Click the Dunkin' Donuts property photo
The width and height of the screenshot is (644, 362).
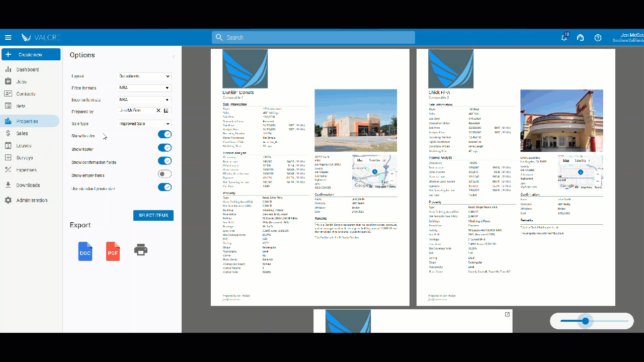pyautogui.click(x=356, y=121)
